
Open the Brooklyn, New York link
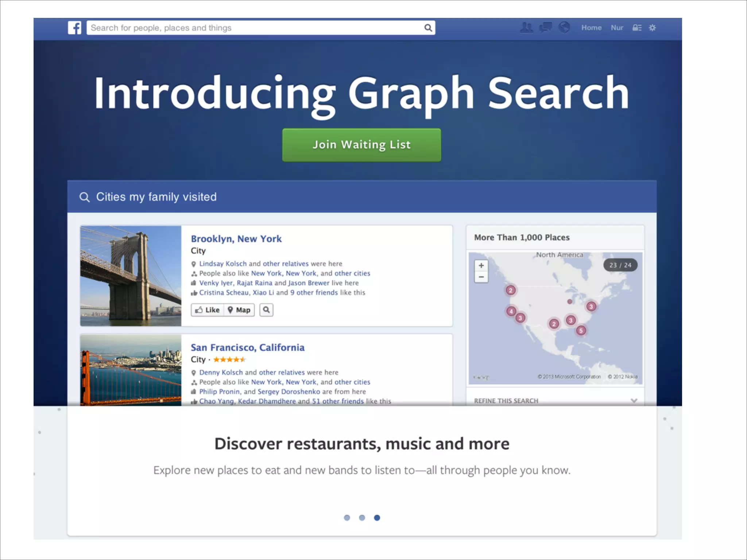click(236, 239)
